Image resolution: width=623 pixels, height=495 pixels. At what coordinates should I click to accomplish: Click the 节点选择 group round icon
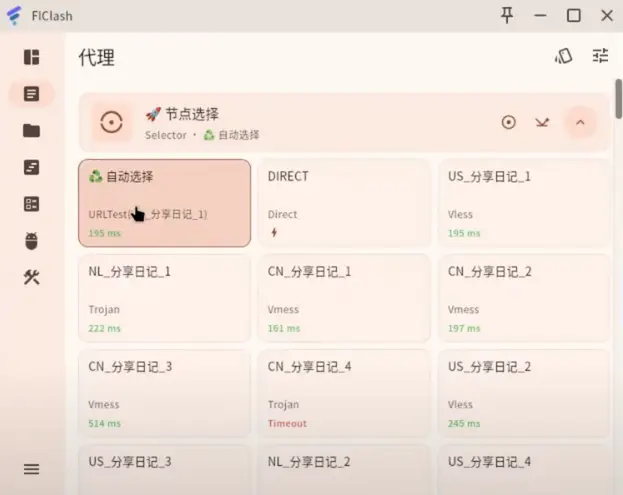click(x=111, y=122)
